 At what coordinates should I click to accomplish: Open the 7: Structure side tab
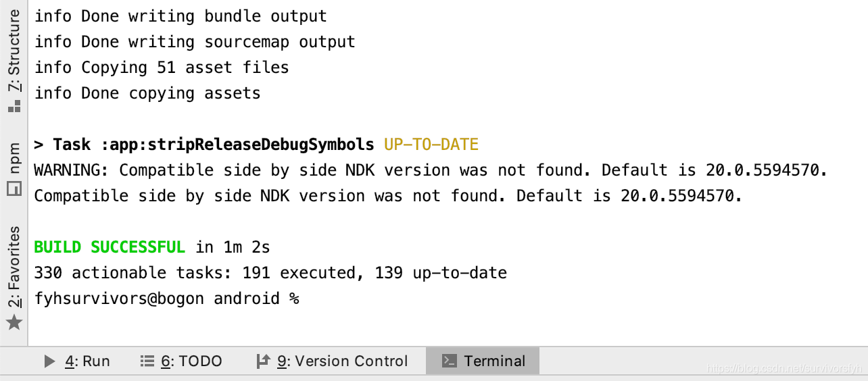tap(14, 51)
